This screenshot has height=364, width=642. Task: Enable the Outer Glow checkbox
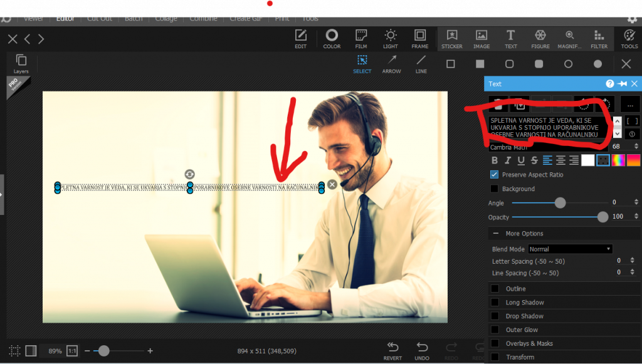(495, 330)
